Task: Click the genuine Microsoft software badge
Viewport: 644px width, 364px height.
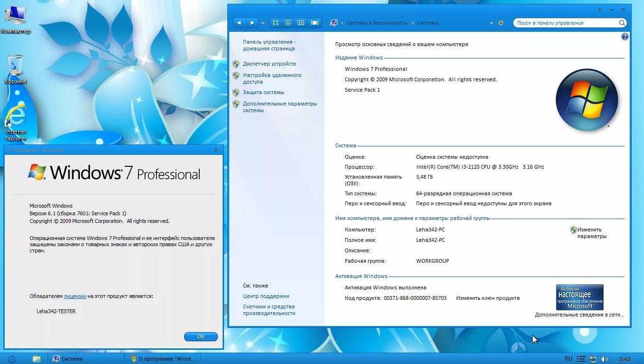Action: (x=580, y=297)
